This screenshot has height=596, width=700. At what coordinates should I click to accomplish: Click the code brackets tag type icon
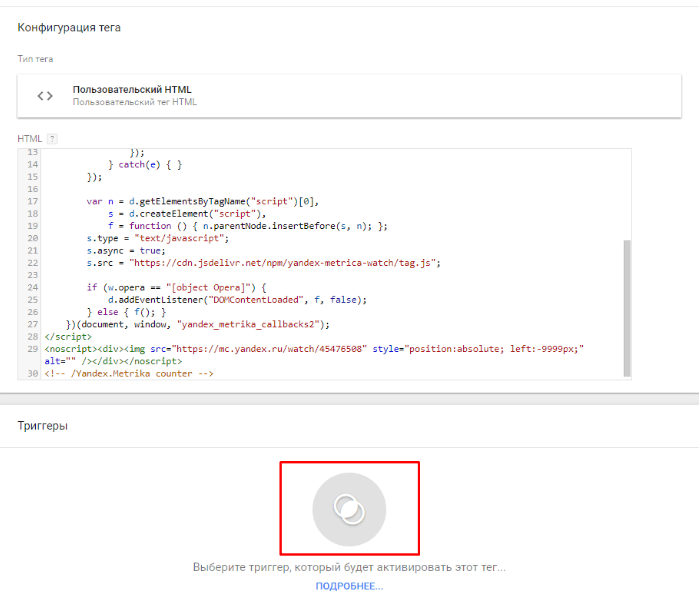45,96
